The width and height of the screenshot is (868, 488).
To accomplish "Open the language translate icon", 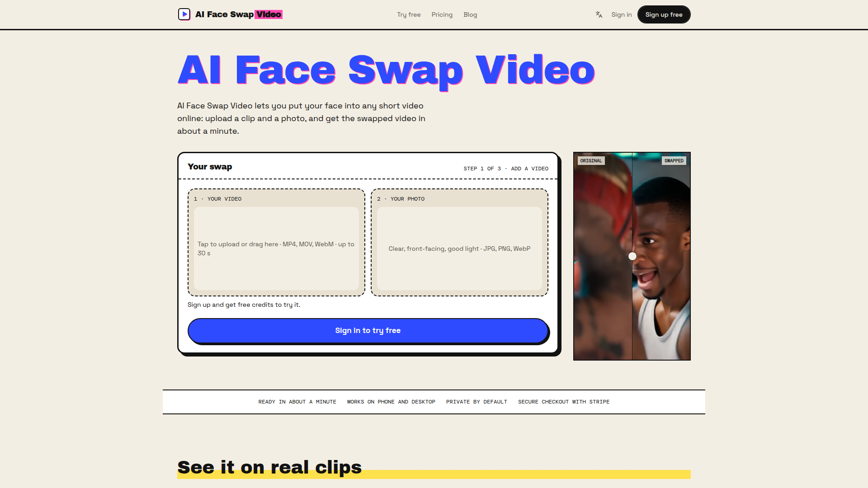I will point(599,14).
